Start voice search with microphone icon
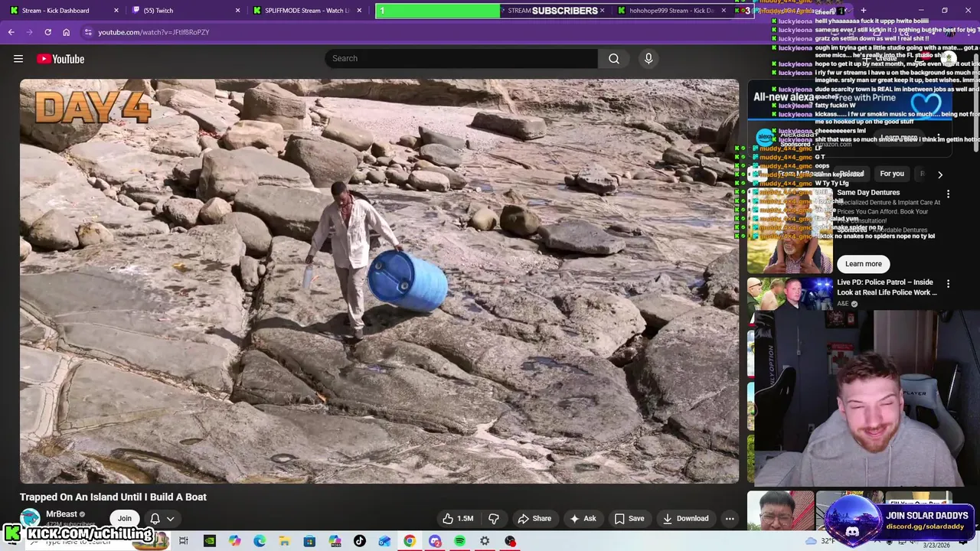 click(648, 58)
